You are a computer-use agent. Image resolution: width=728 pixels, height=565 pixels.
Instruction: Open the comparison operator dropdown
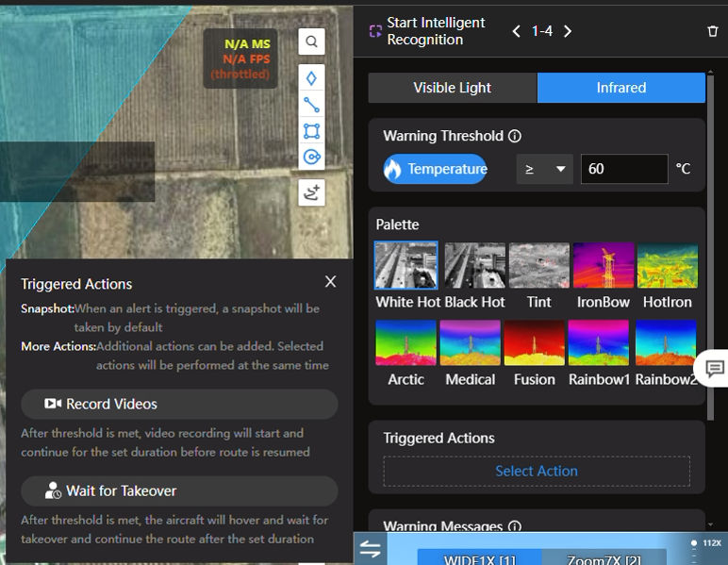(x=544, y=170)
